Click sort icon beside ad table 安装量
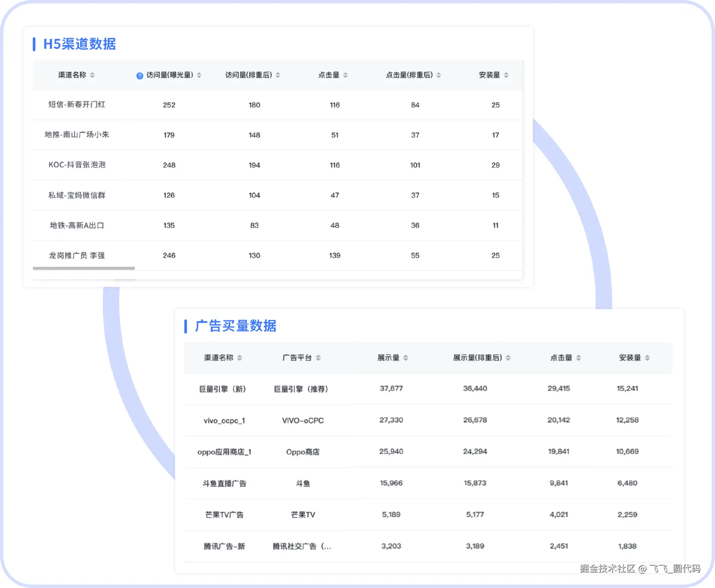 (x=648, y=358)
